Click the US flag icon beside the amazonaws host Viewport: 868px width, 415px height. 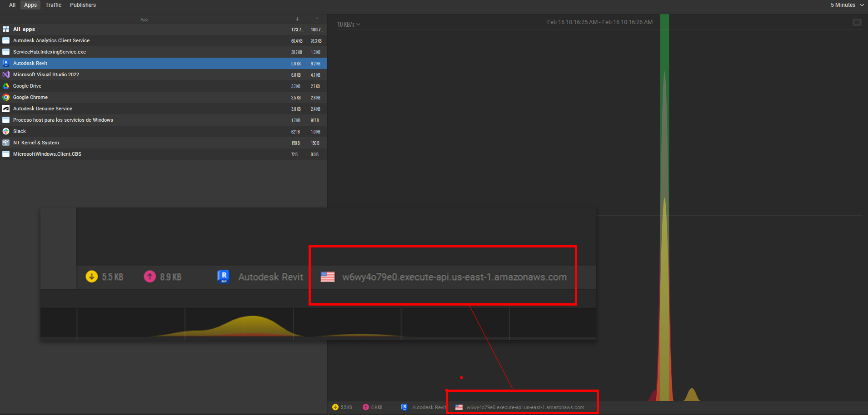point(458,407)
